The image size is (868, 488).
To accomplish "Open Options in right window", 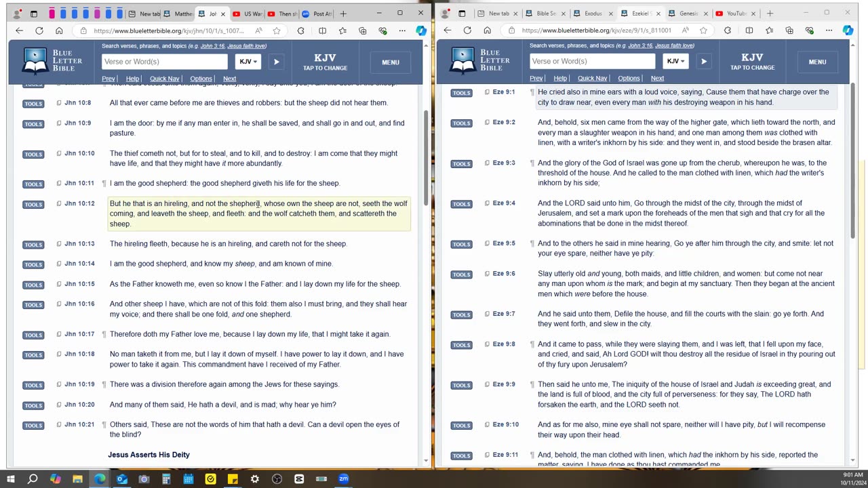I will [x=629, y=79].
